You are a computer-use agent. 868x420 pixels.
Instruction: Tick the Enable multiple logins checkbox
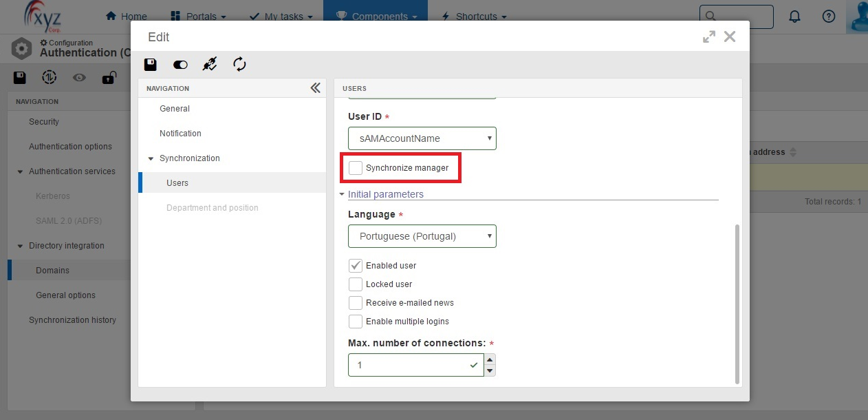coord(356,322)
